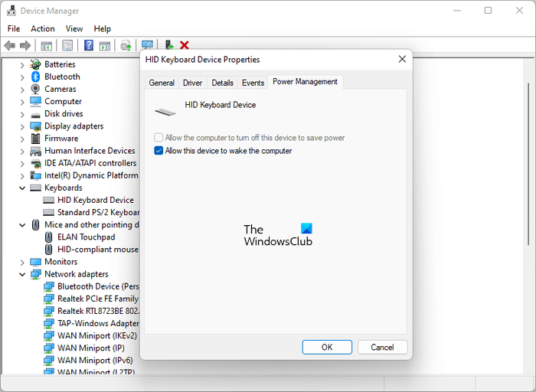Click the red X Uninstall device icon
536x392 pixels.
click(x=185, y=45)
